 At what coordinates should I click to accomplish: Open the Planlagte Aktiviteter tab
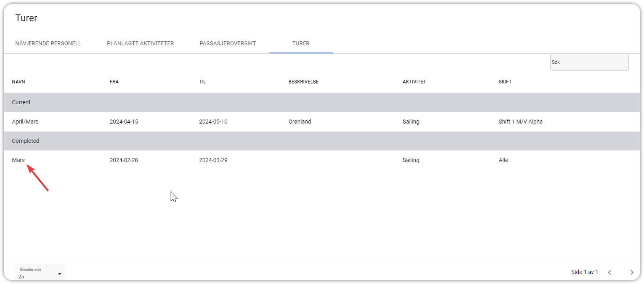pos(140,43)
